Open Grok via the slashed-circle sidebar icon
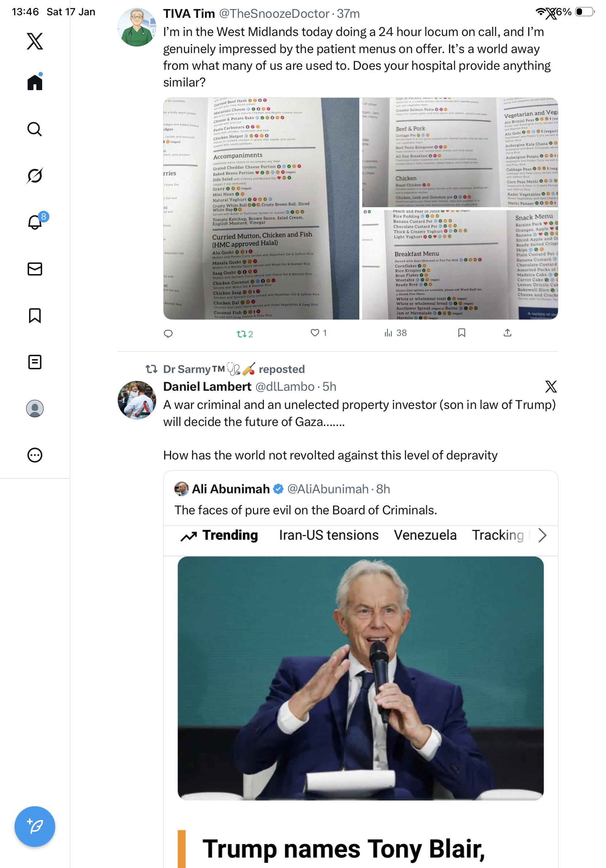This screenshot has height=868, width=606. (x=35, y=176)
